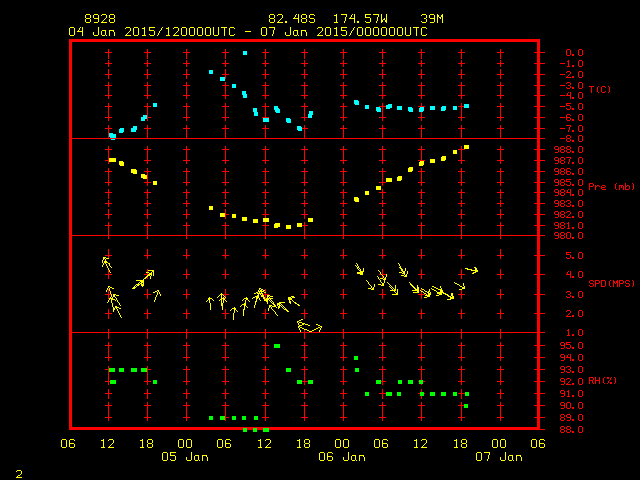Click the 986.0 pressure tick label
640x480 pixels.
(x=569, y=171)
